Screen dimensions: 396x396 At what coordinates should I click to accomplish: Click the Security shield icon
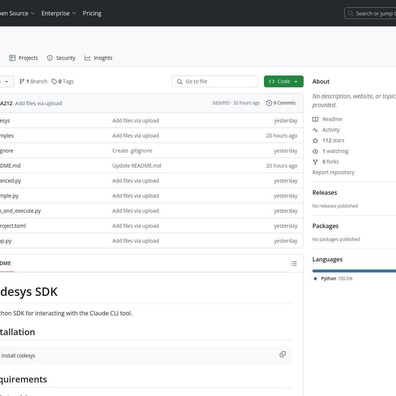coord(50,58)
